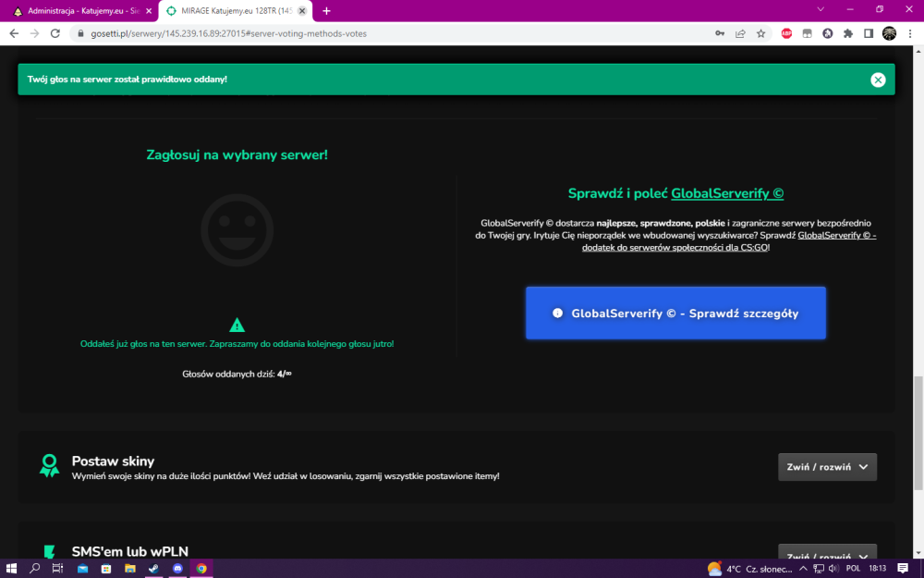Open the Extensions puzzle-piece menu
This screenshot has height=578, width=924.
[x=848, y=33]
